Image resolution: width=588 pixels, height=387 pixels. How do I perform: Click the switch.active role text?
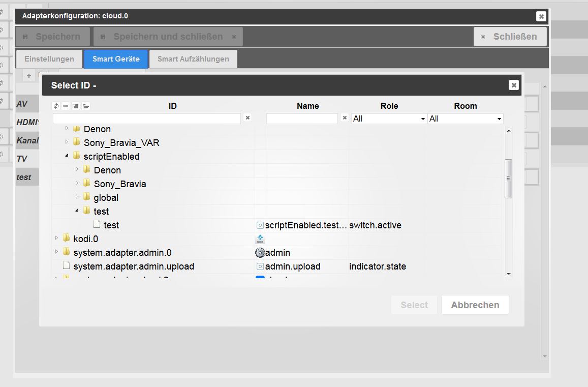[375, 225]
